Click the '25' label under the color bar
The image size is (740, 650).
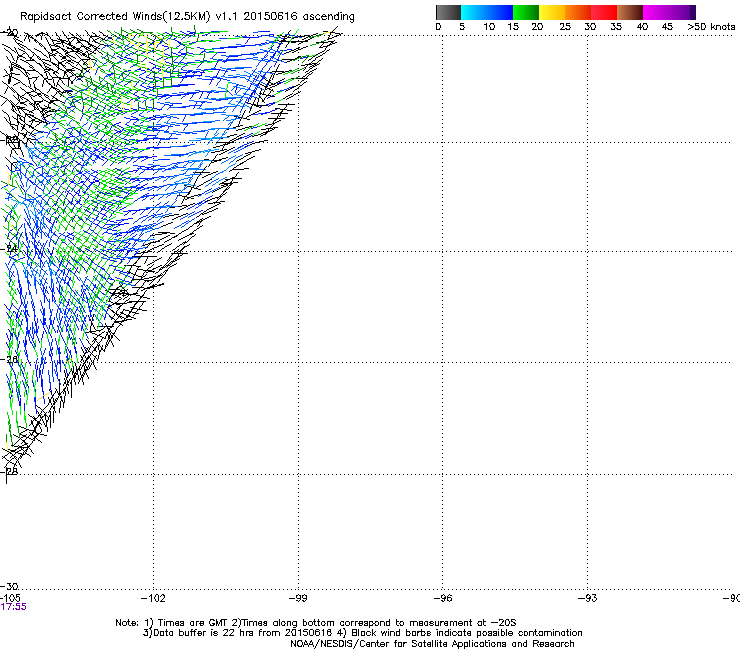pos(565,27)
